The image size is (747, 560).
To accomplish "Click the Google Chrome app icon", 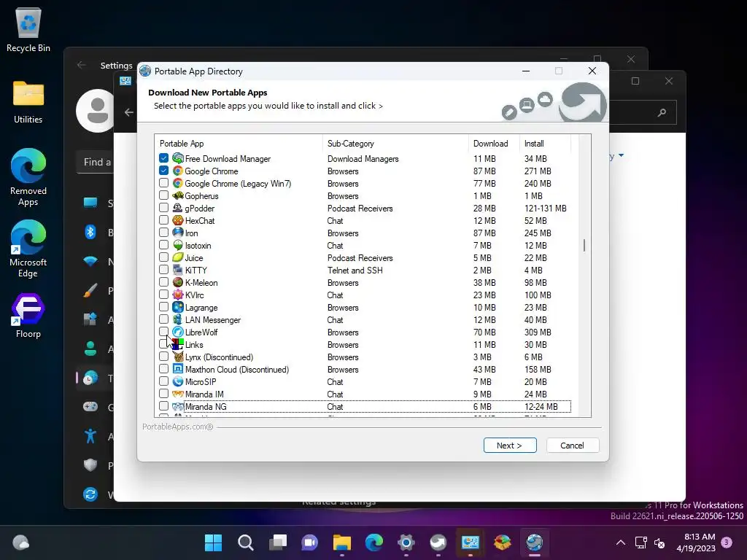I will click(x=178, y=171).
